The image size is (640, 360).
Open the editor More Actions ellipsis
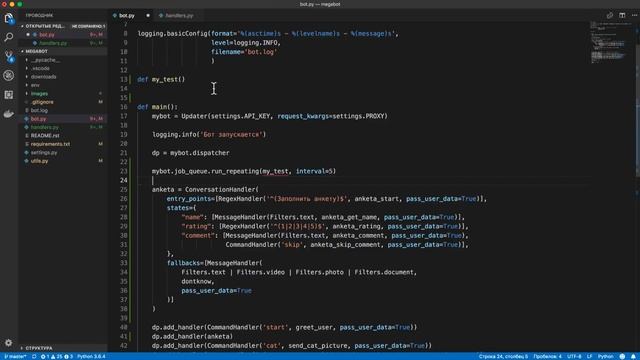coord(634,16)
